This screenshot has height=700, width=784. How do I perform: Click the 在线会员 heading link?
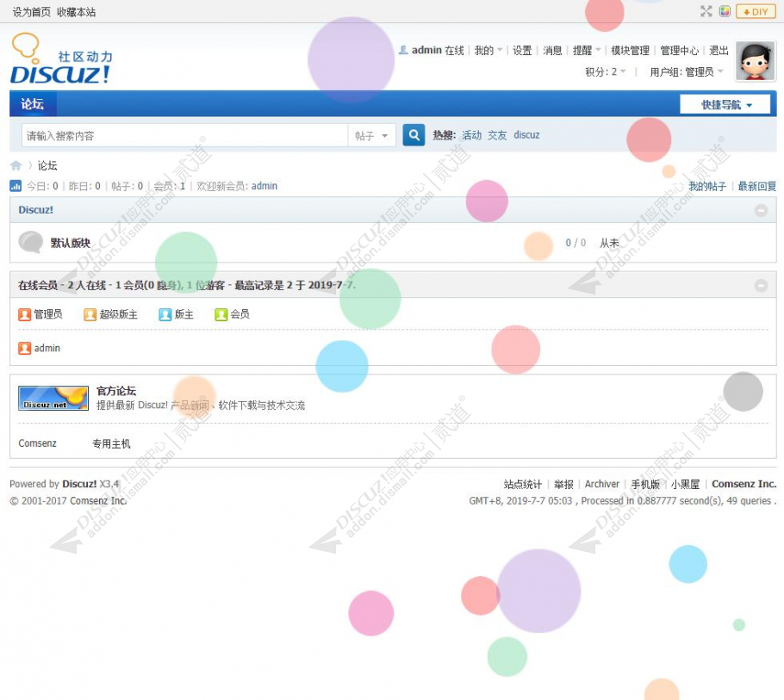pyautogui.click(x=38, y=285)
